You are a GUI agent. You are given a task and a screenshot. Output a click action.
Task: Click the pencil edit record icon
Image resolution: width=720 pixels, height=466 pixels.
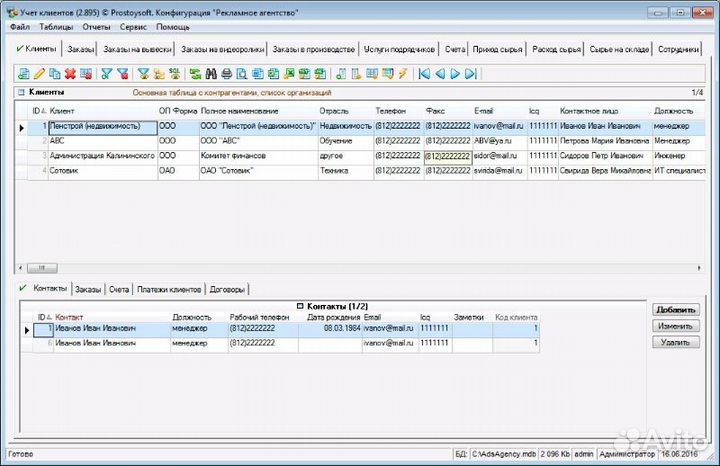(39, 74)
